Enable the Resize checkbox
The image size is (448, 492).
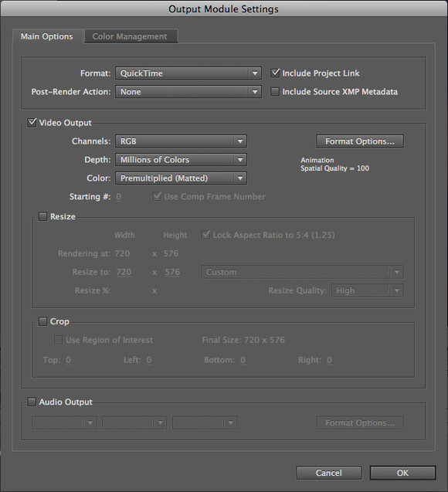(42, 216)
